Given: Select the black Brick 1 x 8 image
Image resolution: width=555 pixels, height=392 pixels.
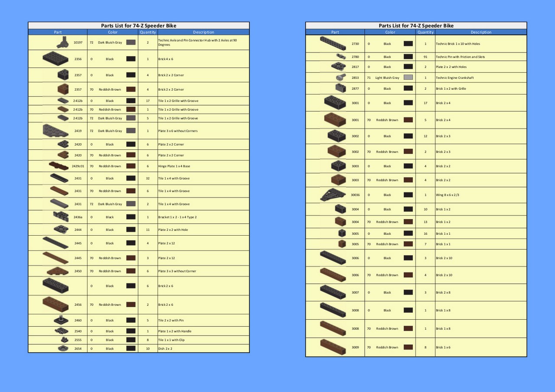Looking at the screenshot, I should 333,310.
